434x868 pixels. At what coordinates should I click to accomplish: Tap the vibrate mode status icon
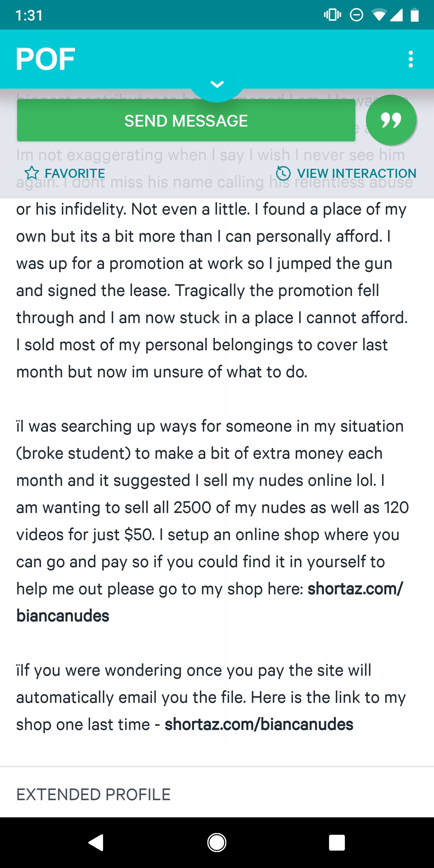[x=332, y=15]
